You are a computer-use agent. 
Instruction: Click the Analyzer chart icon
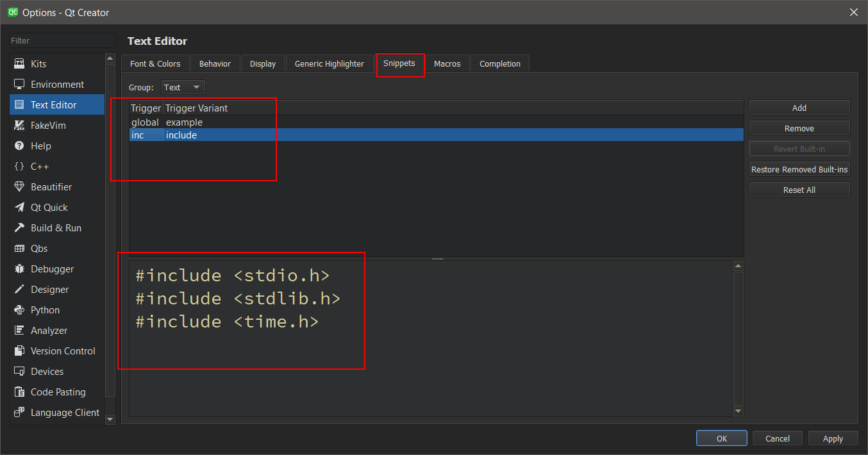[x=19, y=331]
